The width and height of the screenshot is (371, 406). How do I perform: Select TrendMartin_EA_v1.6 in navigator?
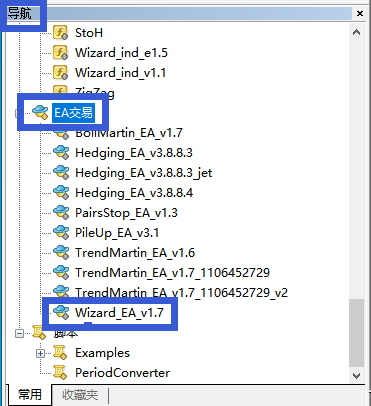click(135, 253)
